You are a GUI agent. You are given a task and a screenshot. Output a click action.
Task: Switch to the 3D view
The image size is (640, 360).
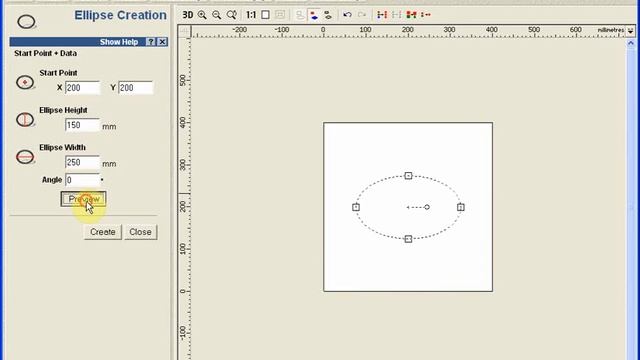click(188, 15)
